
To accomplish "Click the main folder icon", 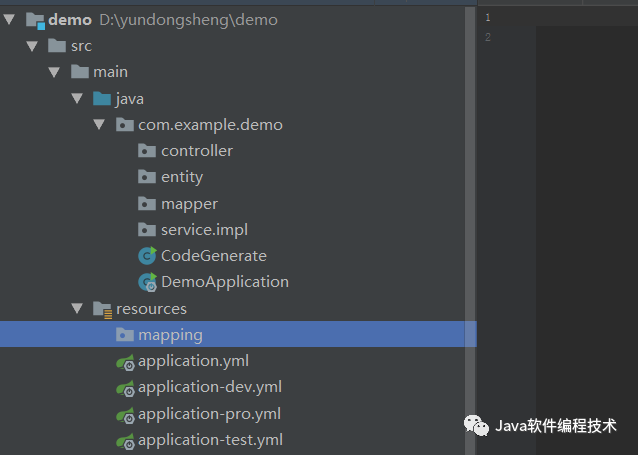I will tap(80, 72).
